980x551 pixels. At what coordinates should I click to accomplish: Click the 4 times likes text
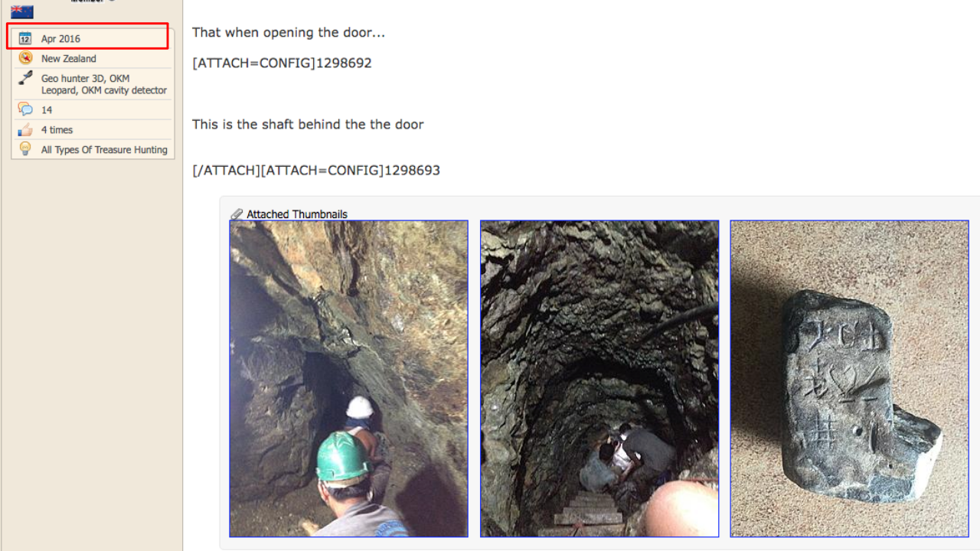coord(57,129)
